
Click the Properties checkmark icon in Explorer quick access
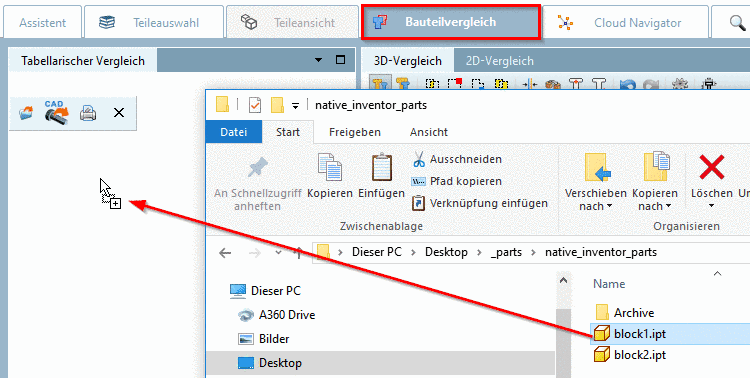pos(255,105)
